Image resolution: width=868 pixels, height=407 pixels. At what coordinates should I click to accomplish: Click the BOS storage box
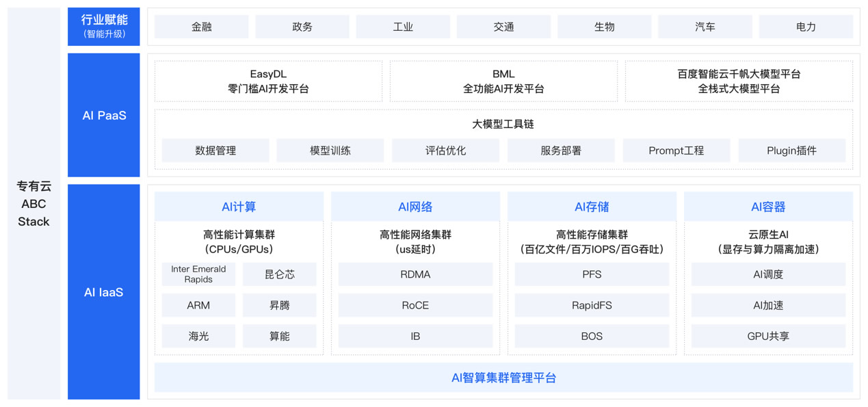pos(592,336)
